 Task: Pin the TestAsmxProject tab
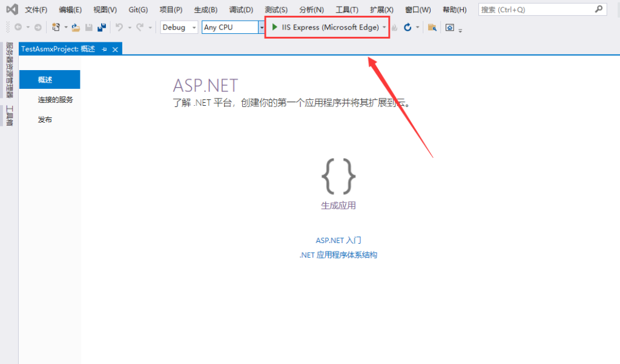(104, 50)
